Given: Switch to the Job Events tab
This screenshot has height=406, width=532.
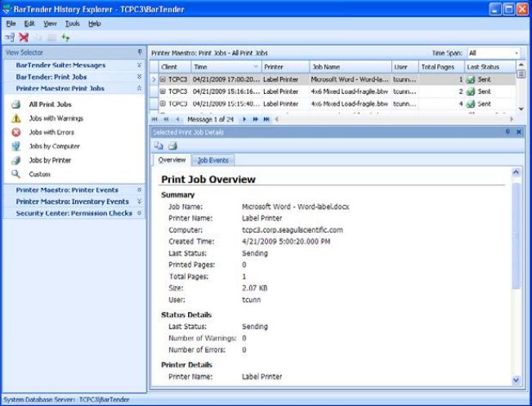Looking at the screenshot, I should click(x=212, y=160).
